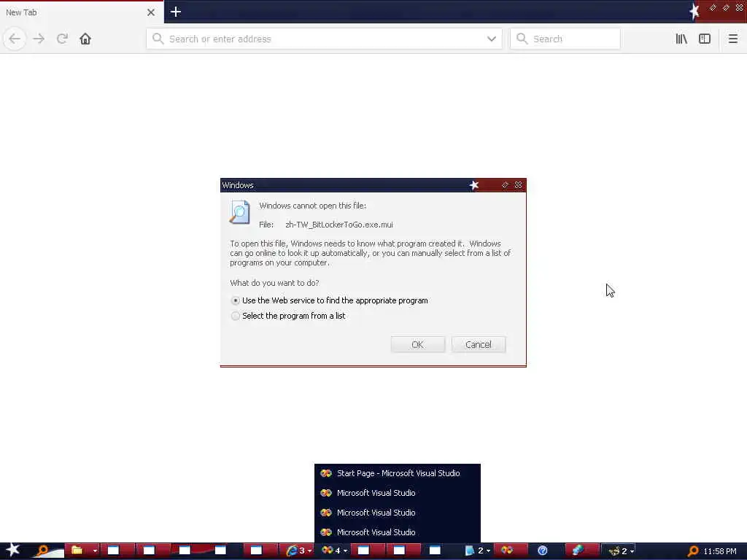Expand the Internet Explorer group arrow
The height and width of the screenshot is (560, 747).
pyautogui.click(x=309, y=551)
